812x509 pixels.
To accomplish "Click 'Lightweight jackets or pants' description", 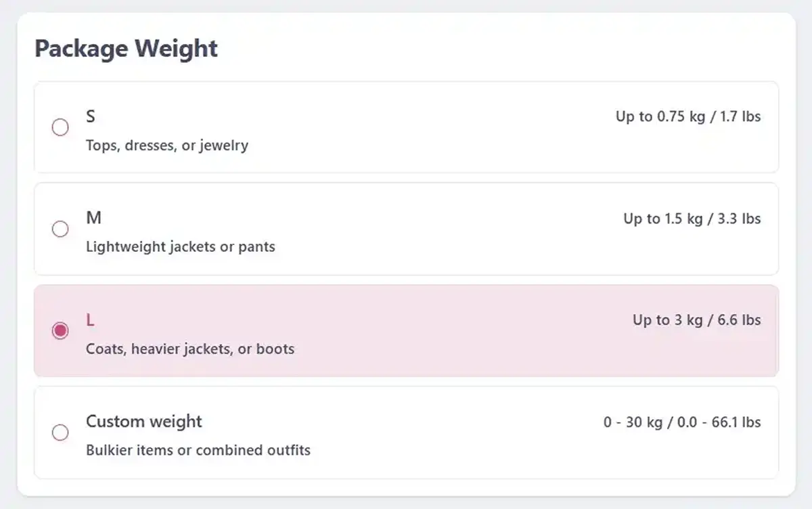I will pos(180,246).
